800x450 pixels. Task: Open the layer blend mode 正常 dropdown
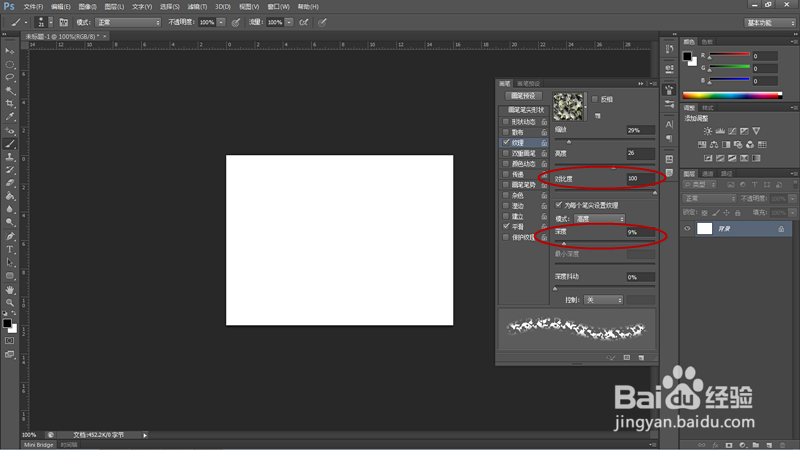pos(710,198)
